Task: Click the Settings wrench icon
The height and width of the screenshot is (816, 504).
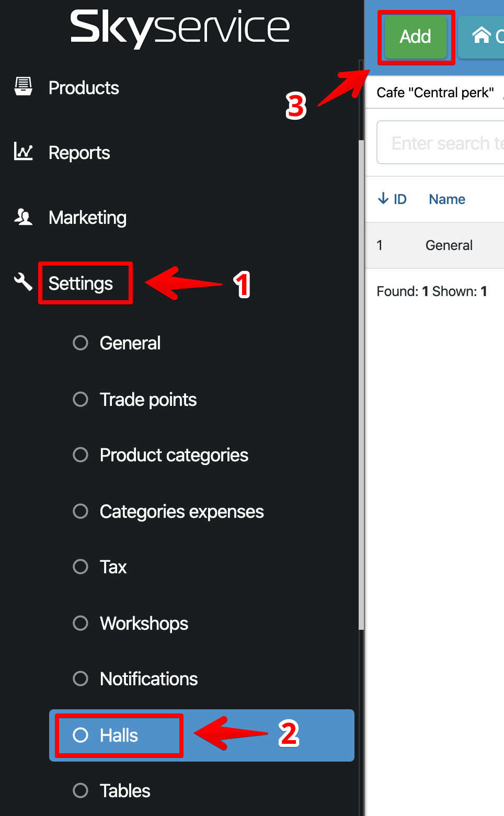Action: coord(24,282)
